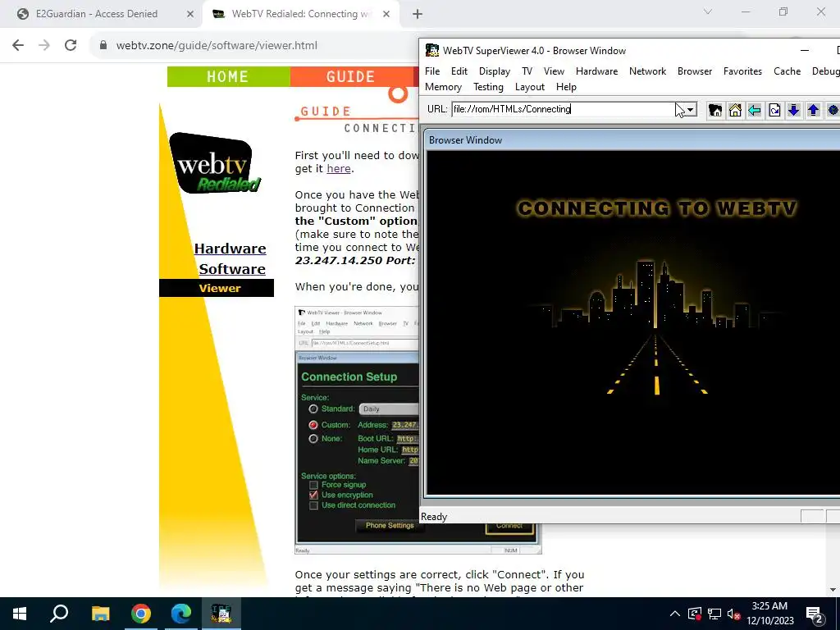
Task: Open the Edit menu in SuperViewer
Action: 459,71
